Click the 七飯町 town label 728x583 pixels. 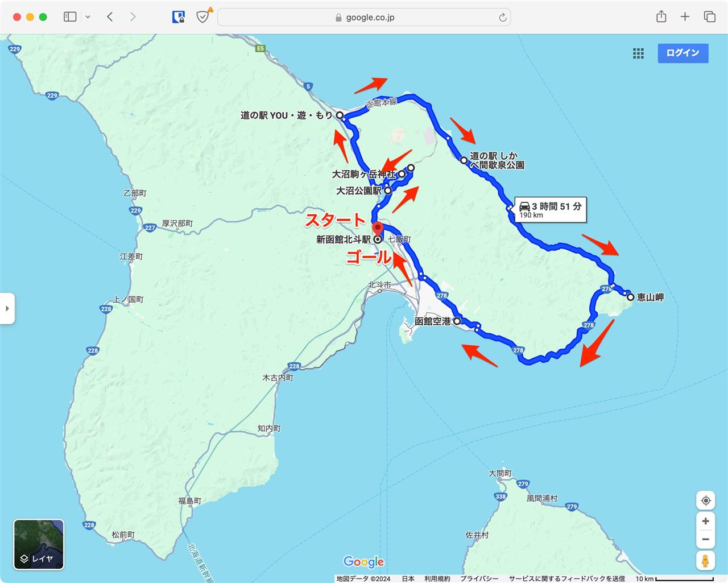400,239
